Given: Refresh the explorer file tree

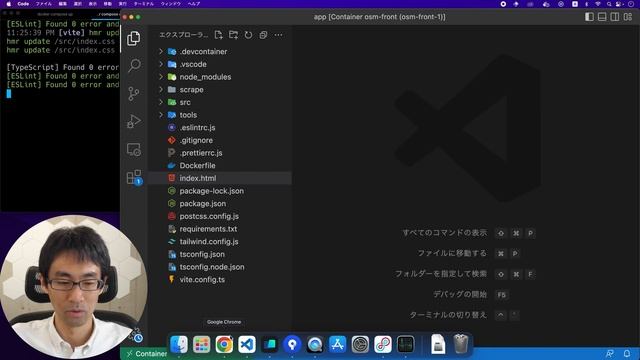Looking at the screenshot, I should 248,35.
